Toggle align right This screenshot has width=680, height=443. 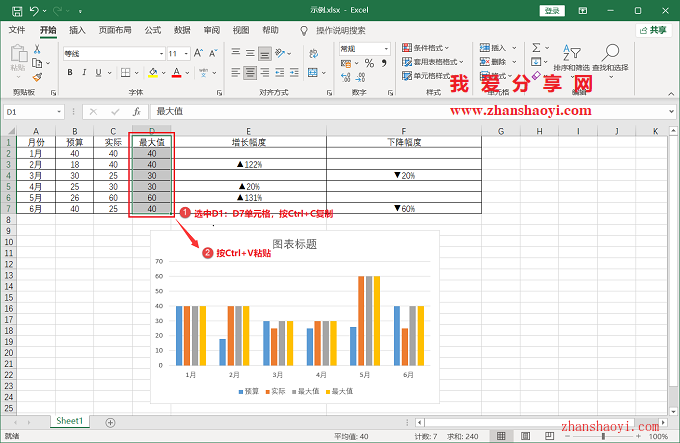coord(265,72)
